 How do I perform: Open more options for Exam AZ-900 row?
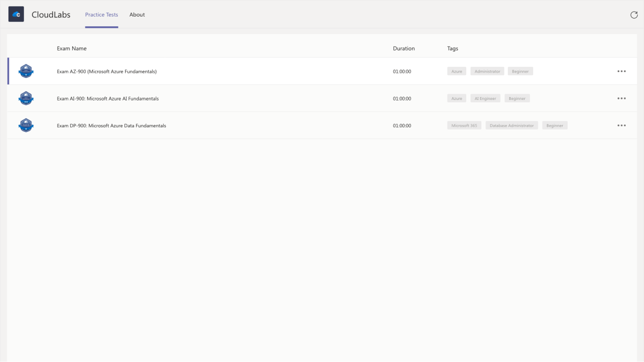click(x=622, y=71)
